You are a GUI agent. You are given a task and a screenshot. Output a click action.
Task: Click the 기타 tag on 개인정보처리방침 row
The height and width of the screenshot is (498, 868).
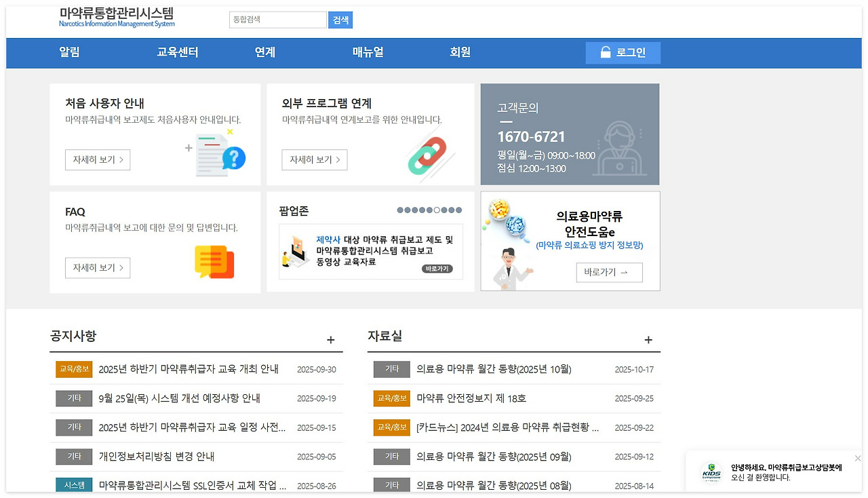[x=74, y=457]
